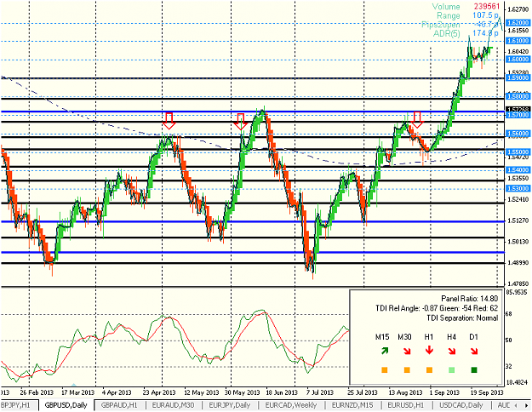Click the M30 timeframe label in panel
The image size is (532, 412).
click(404, 337)
